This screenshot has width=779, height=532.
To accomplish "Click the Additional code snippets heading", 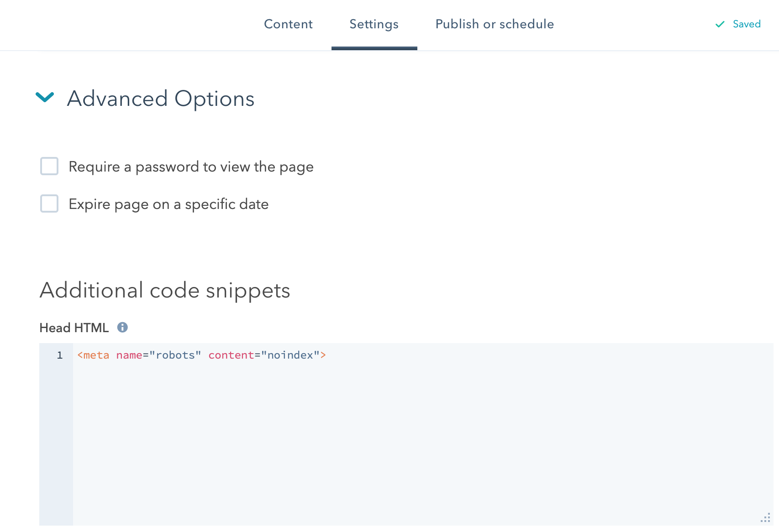I will 165,291.
